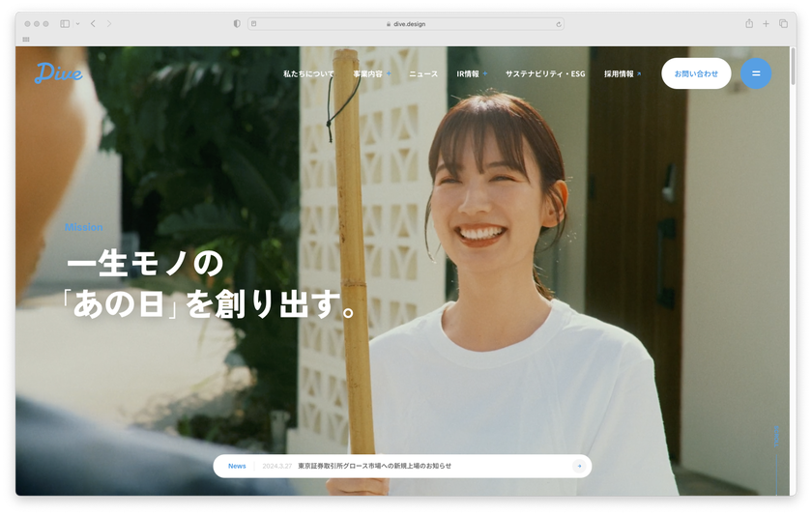Screen dimensions: 812x515
Task: Toggle the Safari sidebar icon
Action: coord(65,24)
